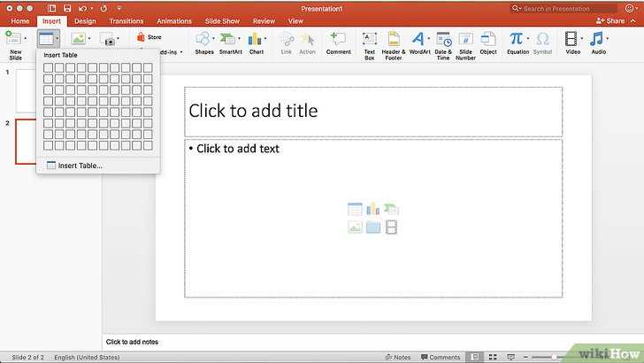Viewport: 644px width, 363px height.
Task: Insert a Text Box
Action: [x=369, y=45]
